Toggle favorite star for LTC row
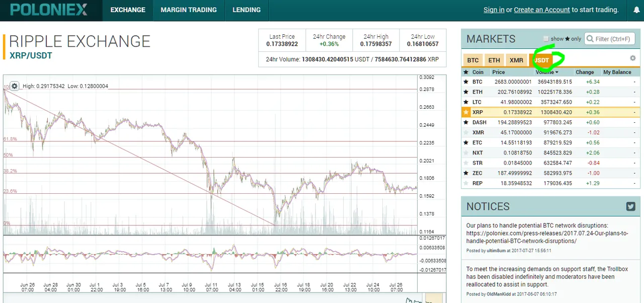Viewport: 644px width, 303px height. (x=466, y=102)
